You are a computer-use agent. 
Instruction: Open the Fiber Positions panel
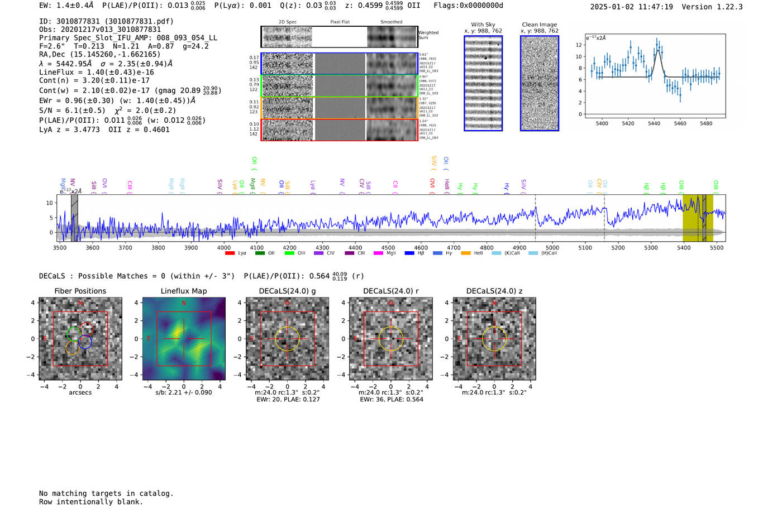point(80,339)
